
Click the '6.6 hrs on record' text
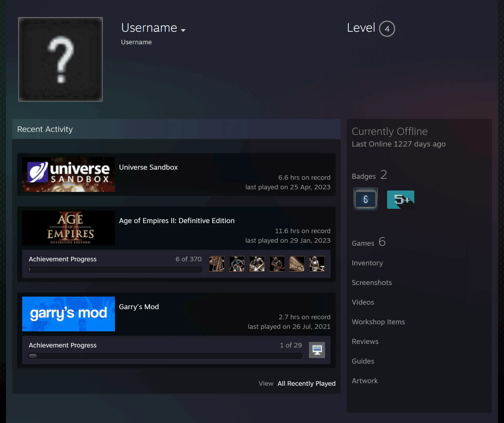pos(304,178)
